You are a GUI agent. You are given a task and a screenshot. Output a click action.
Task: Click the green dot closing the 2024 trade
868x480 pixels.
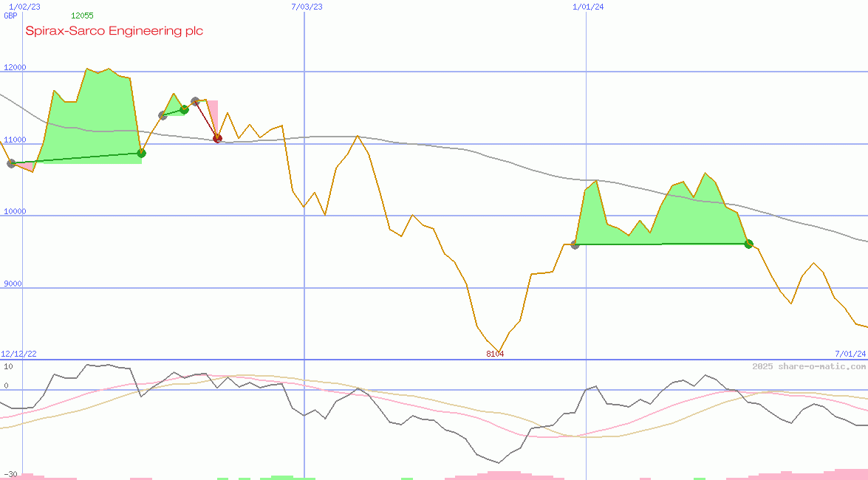click(x=748, y=244)
